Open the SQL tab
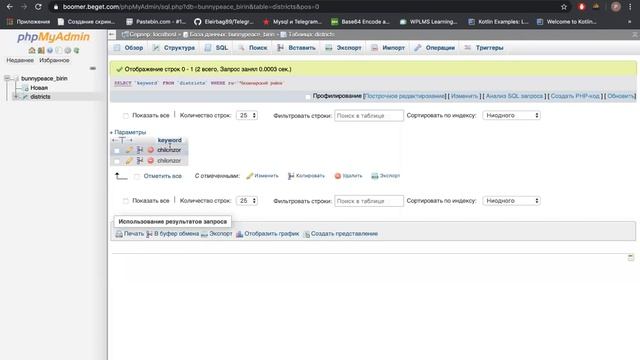Screen dimensions: 640x360 point(216,48)
